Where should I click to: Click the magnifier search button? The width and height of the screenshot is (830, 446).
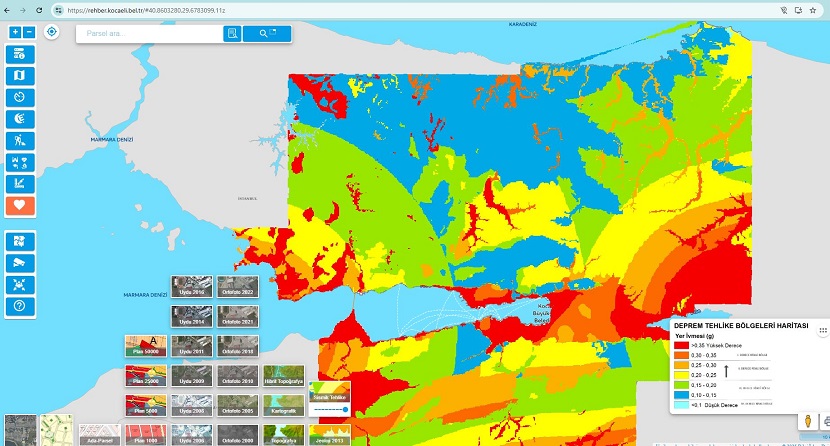(266, 33)
